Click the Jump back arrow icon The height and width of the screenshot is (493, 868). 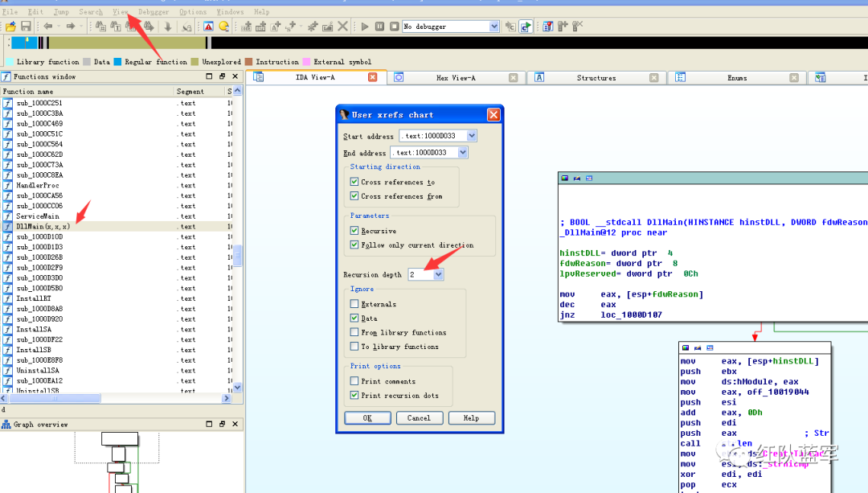click(x=48, y=27)
